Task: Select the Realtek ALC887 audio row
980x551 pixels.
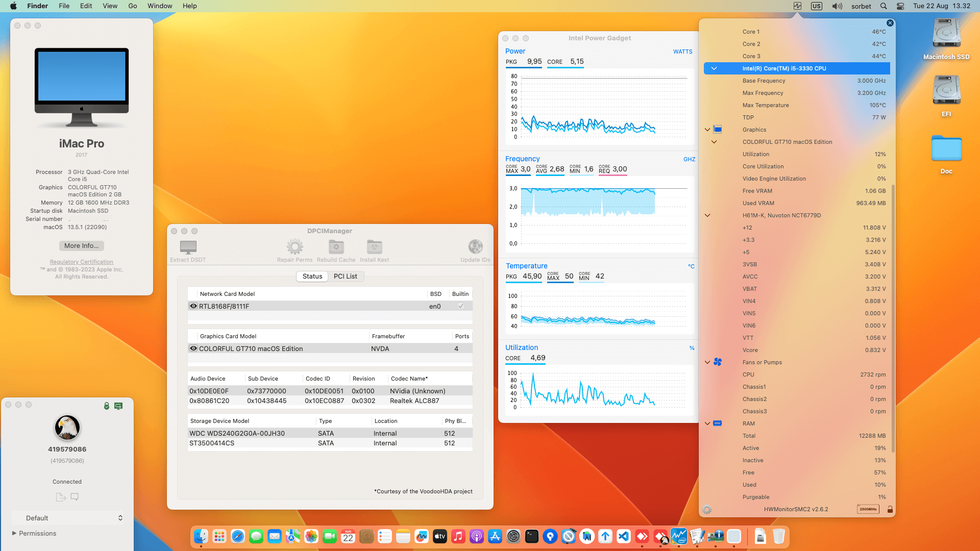Action: coord(330,400)
